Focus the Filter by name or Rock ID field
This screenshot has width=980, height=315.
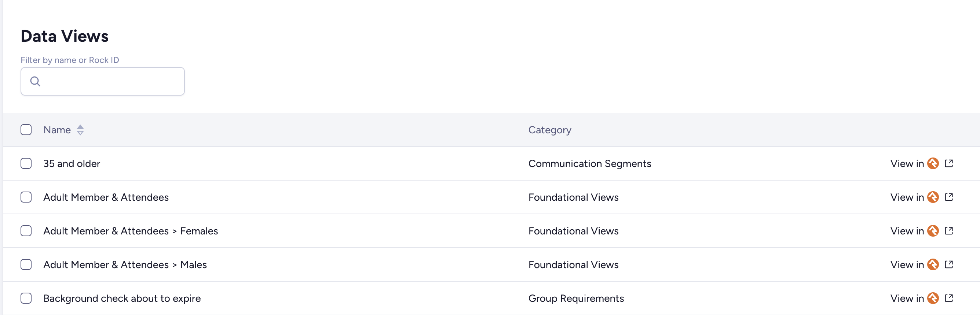pyautogui.click(x=110, y=81)
